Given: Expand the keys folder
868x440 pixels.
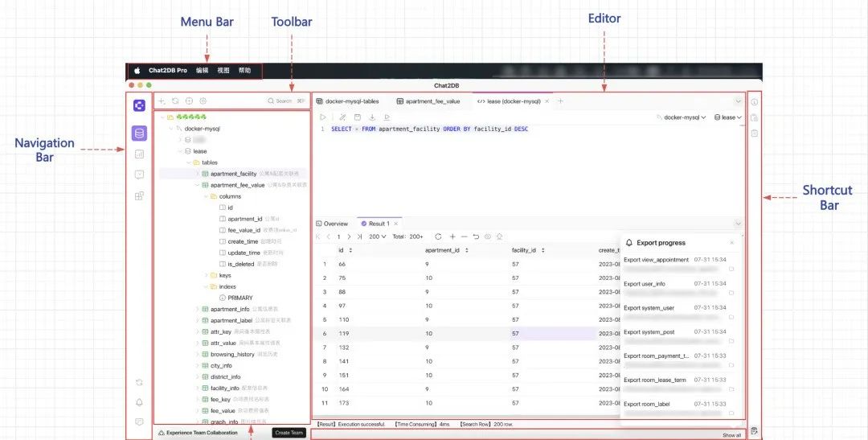Looking at the screenshot, I should pos(206,275).
